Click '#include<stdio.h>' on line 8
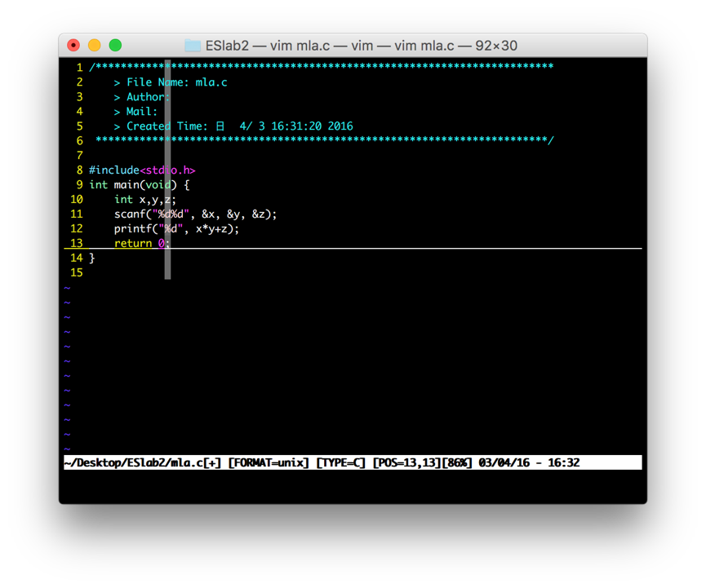This screenshot has height=588, width=706. [x=142, y=170]
